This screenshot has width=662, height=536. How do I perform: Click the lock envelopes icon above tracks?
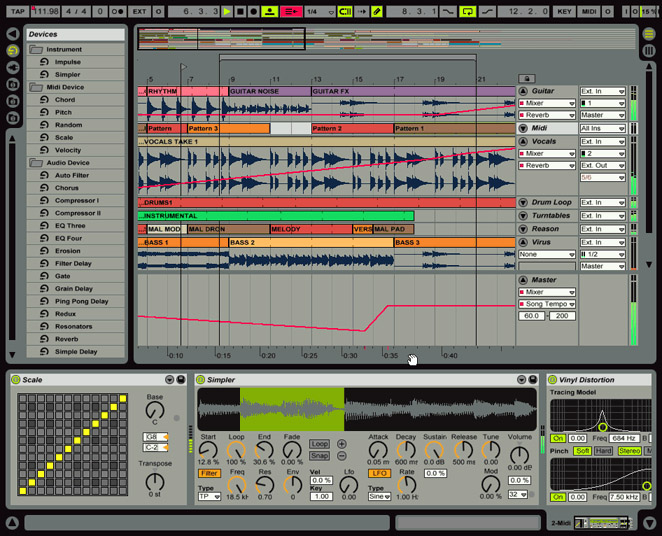[x=527, y=79]
